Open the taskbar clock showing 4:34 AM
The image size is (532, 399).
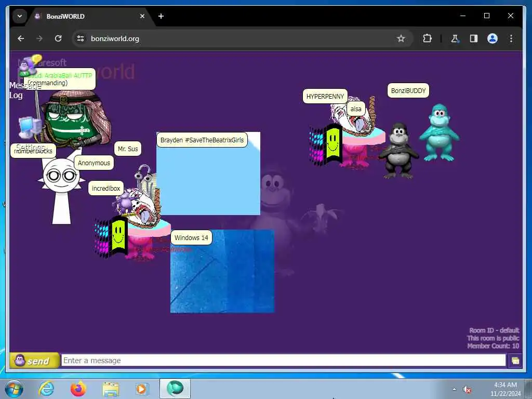(505, 389)
